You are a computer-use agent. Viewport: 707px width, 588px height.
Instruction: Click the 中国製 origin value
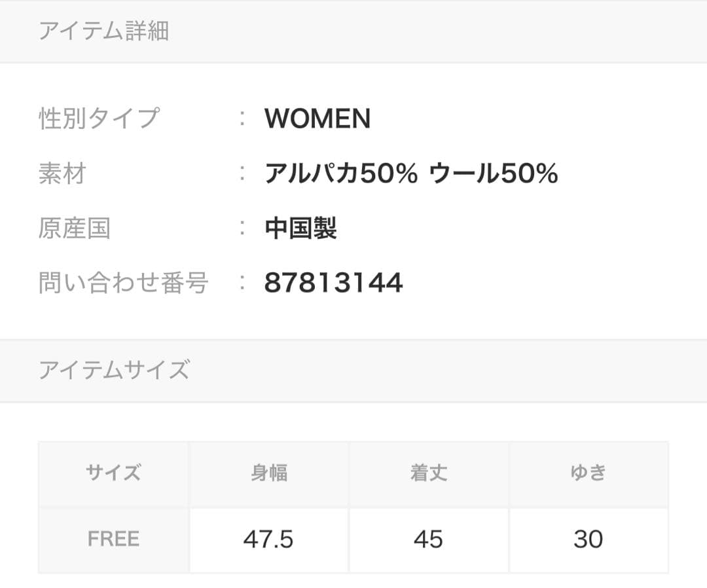300,229
